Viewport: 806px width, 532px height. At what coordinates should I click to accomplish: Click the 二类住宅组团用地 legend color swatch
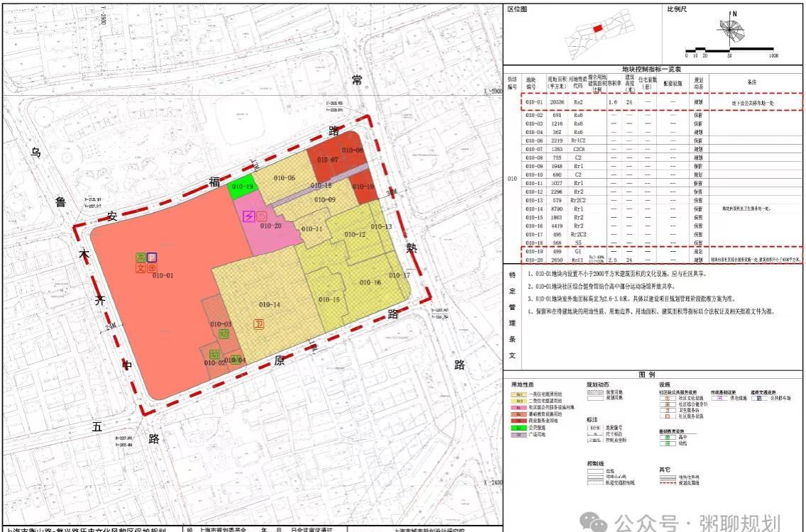519,401
